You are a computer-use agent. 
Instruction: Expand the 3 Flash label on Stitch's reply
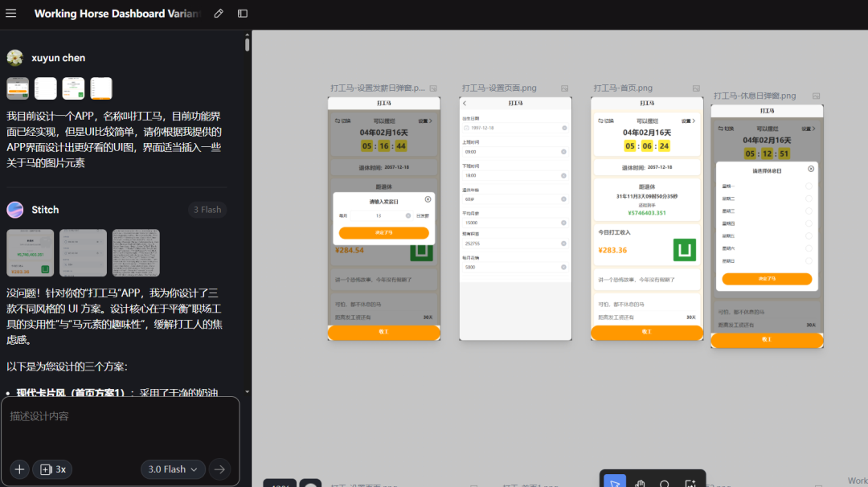[x=207, y=209]
